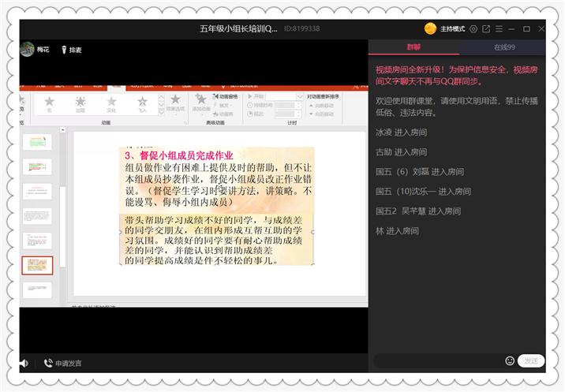Image resolution: width=565 pixels, height=392 pixels.
Task: Switch to the 群聊 tab
Action: (413, 47)
